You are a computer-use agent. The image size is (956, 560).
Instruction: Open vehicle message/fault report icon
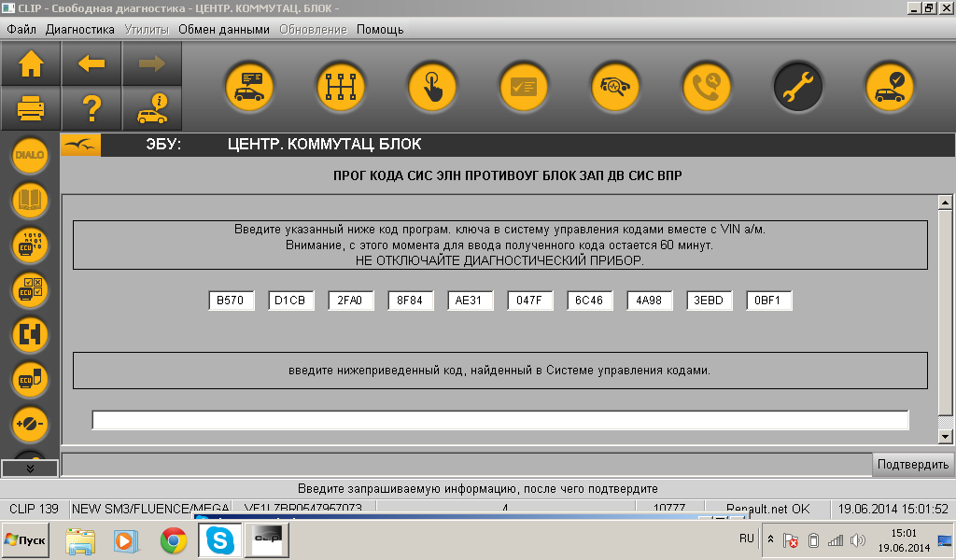click(249, 87)
